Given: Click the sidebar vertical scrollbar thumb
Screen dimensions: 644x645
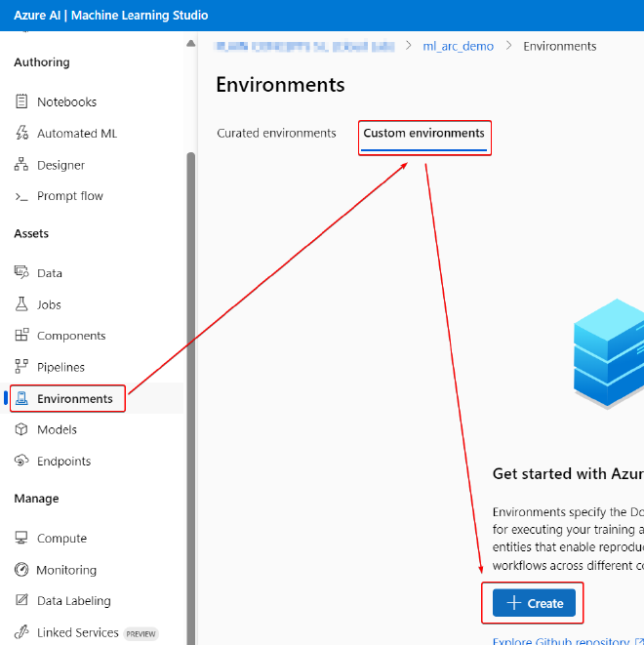Looking at the screenshot, I should (190, 398).
